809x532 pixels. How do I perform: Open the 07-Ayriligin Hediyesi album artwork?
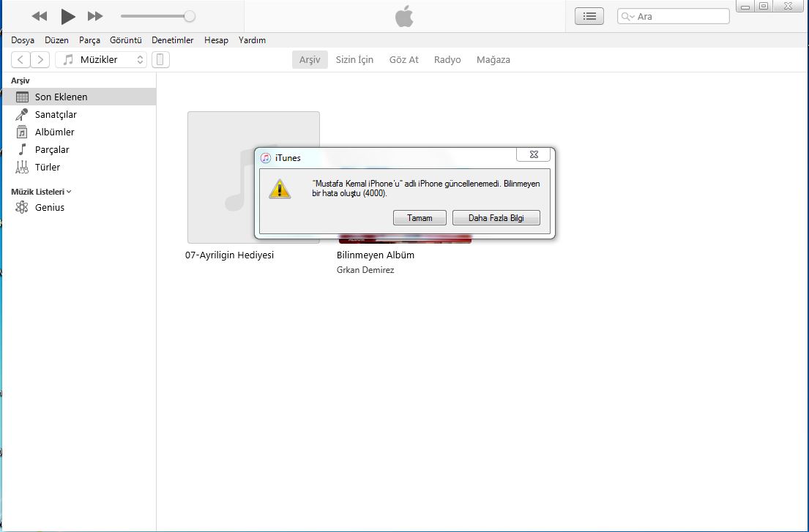point(253,177)
